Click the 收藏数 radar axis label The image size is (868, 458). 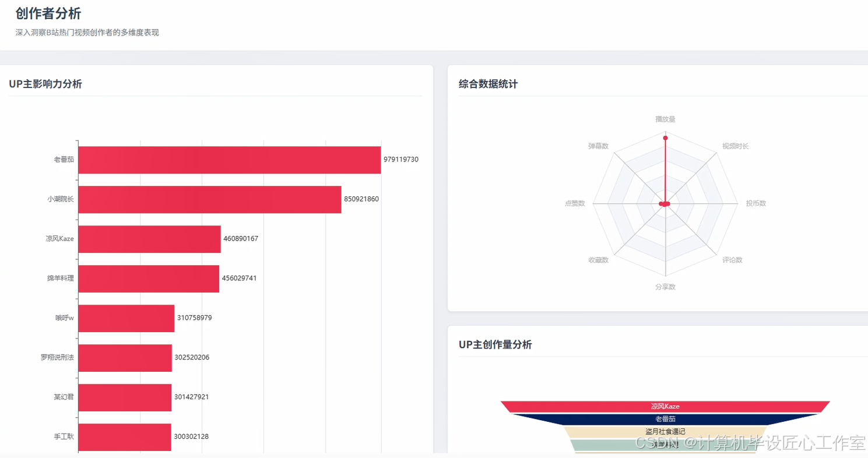pyautogui.click(x=598, y=260)
